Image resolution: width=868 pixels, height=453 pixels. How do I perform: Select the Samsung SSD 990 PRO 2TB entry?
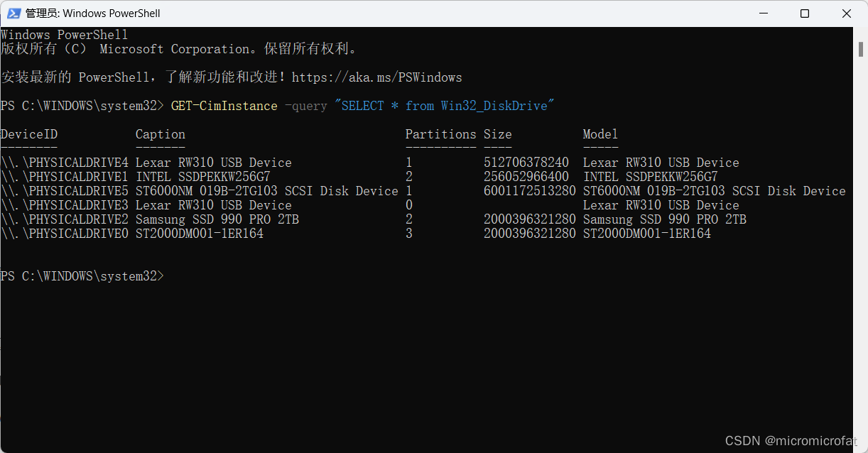click(215, 219)
